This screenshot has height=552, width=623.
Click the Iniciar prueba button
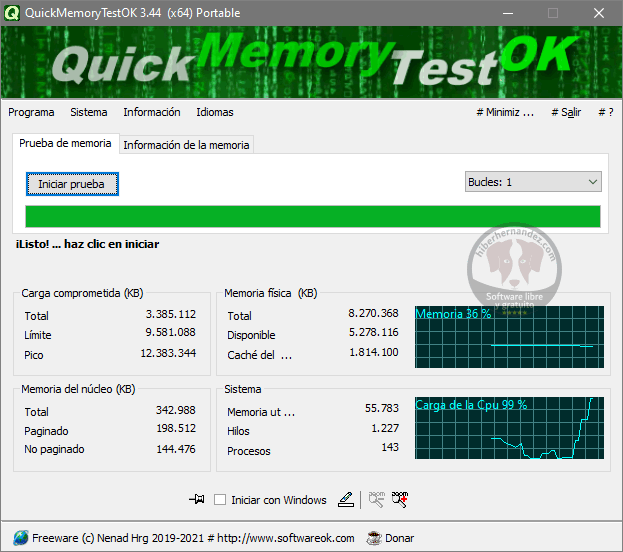click(x=72, y=184)
